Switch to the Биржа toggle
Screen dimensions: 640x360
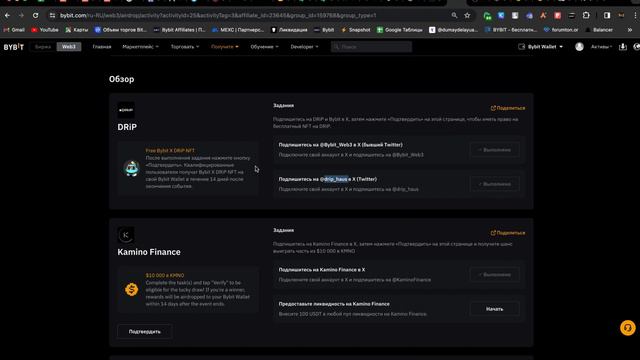tap(43, 47)
